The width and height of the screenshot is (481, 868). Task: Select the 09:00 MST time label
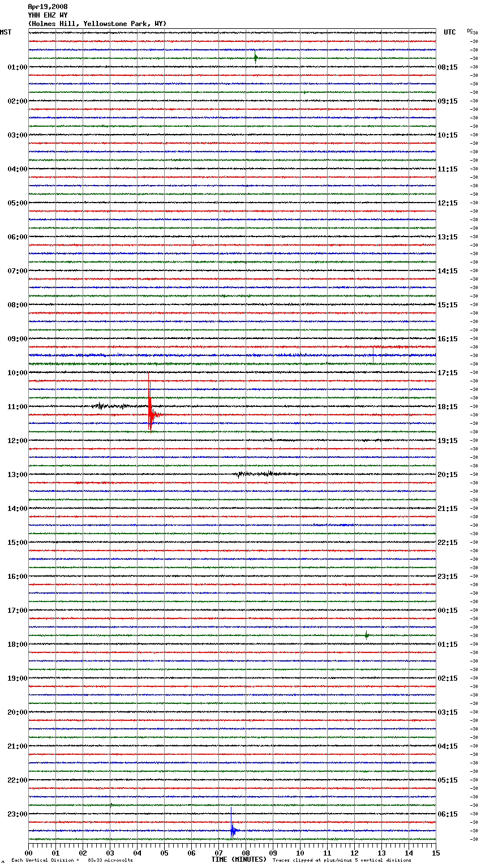[x=18, y=339]
